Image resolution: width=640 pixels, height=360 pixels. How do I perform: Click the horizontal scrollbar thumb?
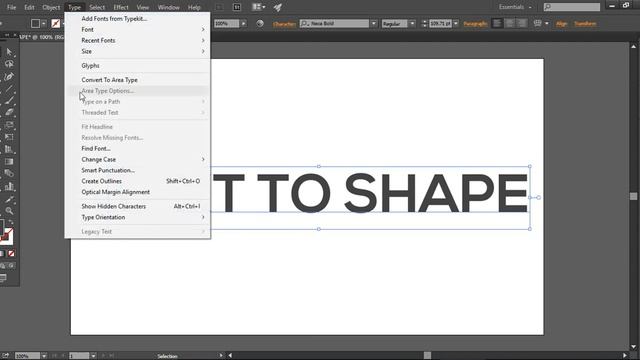point(427,356)
